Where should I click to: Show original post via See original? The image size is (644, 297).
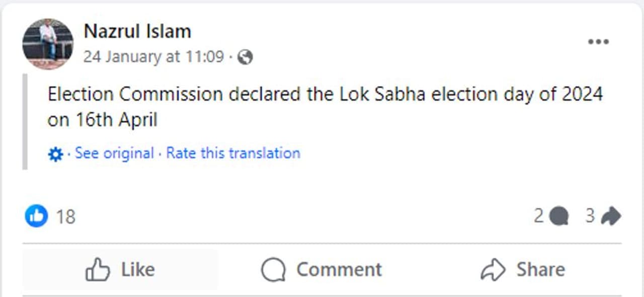coord(114,153)
